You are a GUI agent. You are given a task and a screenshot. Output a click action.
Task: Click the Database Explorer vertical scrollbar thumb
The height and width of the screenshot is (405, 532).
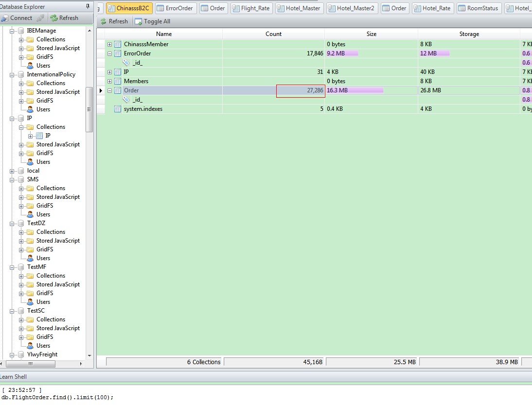pos(89,109)
